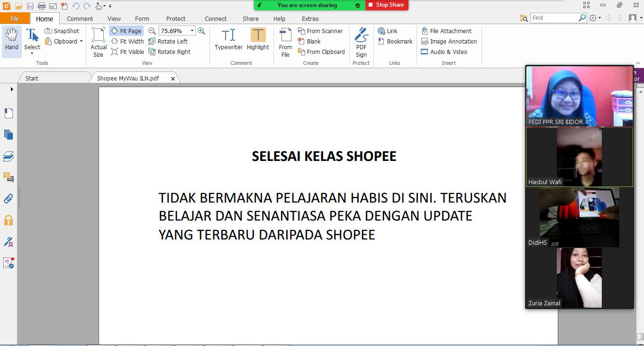Click the advanced search folder icon

pyautogui.click(x=524, y=18)
